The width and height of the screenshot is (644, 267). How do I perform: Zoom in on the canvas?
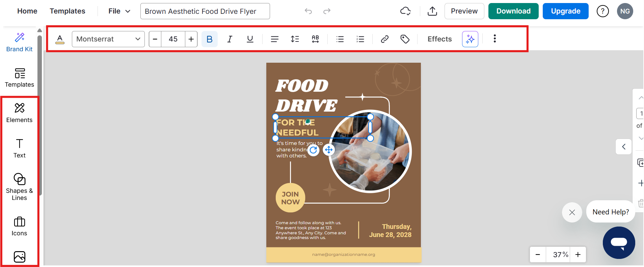click(x=578, y=255)
